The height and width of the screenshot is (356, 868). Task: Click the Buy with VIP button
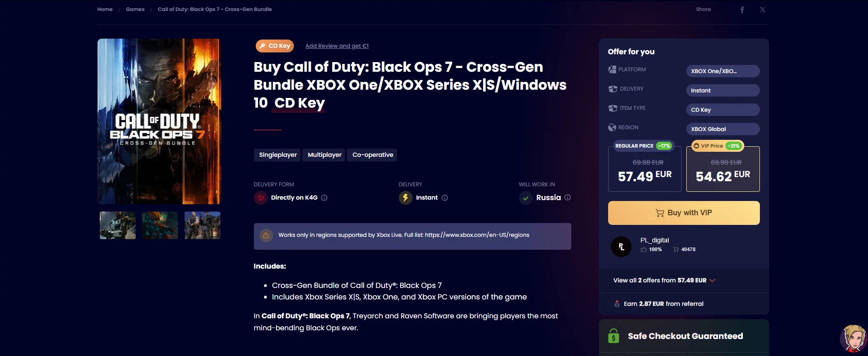point(684,213)
